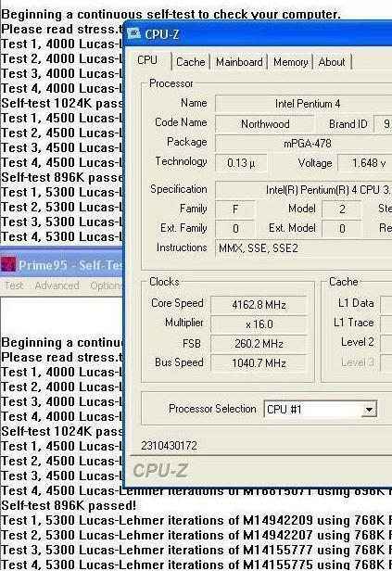Click the FSB value 260.2 MHz
Screen dimensions: 392x571
[x=259, y=343]
